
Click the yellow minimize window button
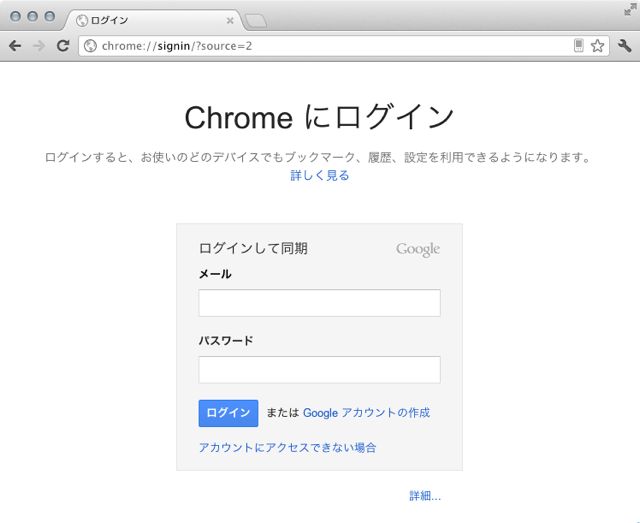32,17
